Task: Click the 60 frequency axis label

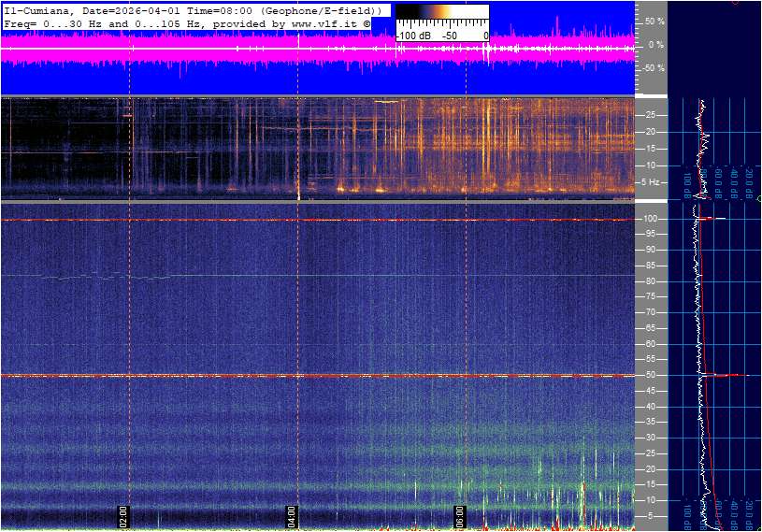Action: tap(650, 344)
